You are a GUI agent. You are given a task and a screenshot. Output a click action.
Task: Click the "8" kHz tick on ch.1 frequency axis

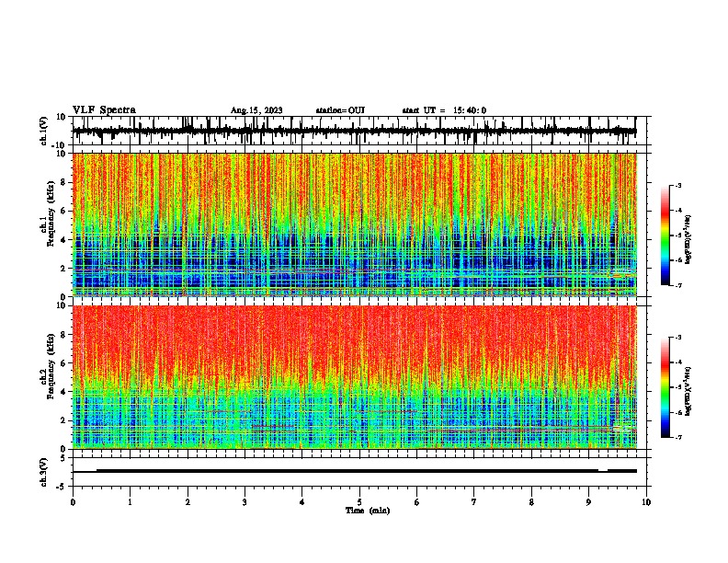point(63,182)
